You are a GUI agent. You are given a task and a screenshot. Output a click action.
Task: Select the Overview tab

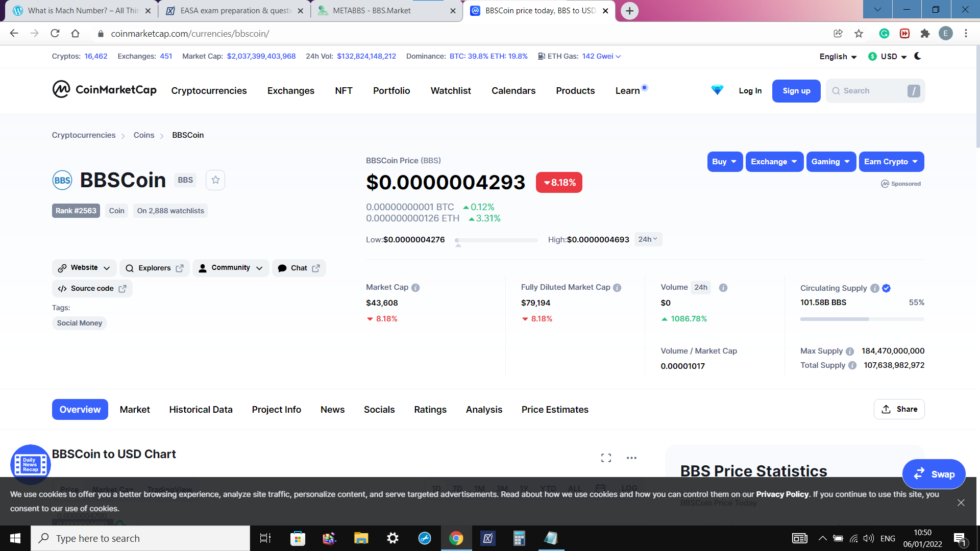80,410
